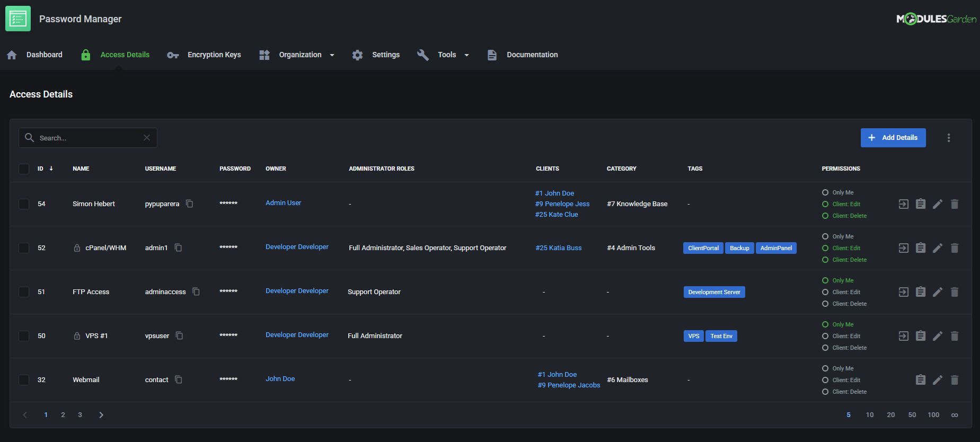This screenshot has height=442, width=980.
Task: Copy username for Simon Hebert entry
Action: click(x=189, y=204)
